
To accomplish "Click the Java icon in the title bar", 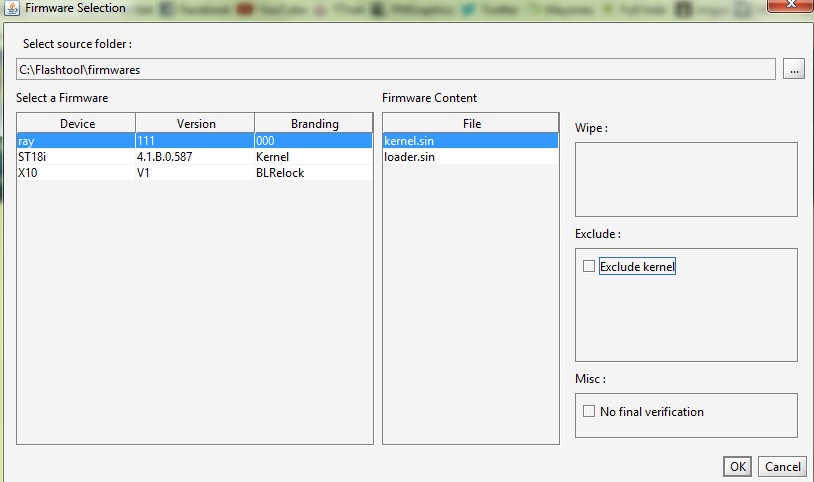I will click(x=11, y=8).
